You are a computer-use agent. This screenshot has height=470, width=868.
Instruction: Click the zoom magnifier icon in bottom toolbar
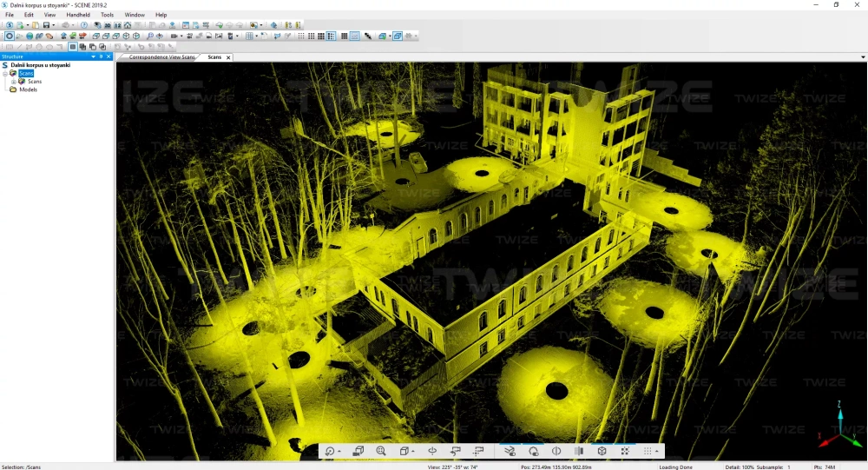tap(381, 451)
